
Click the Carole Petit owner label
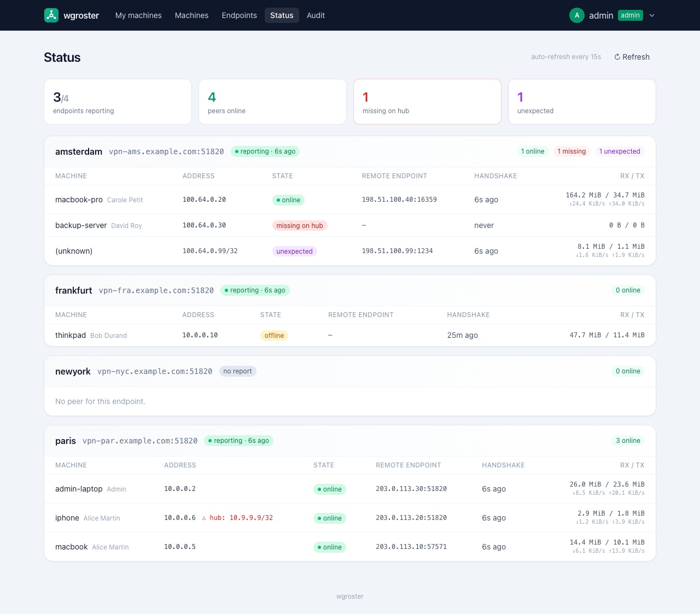[x=125, y=200]
